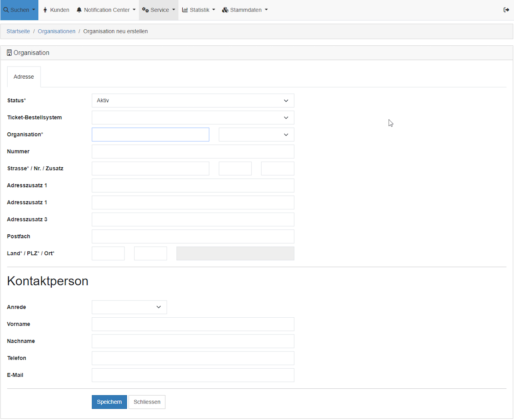
Task: Click into the E-Mail text field
Action: pos(193,375)
